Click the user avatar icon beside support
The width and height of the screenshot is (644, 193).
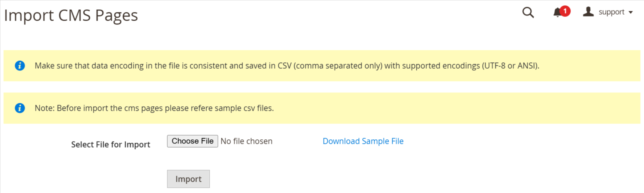click(588, 12)
